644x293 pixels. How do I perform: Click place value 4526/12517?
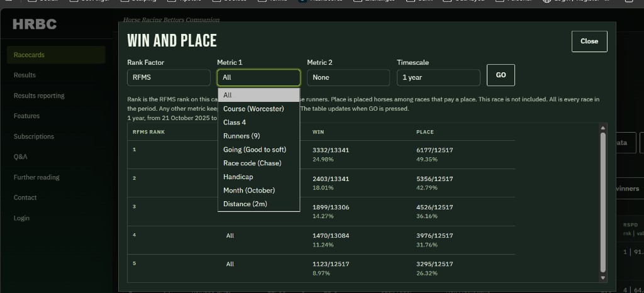point(435,207)
